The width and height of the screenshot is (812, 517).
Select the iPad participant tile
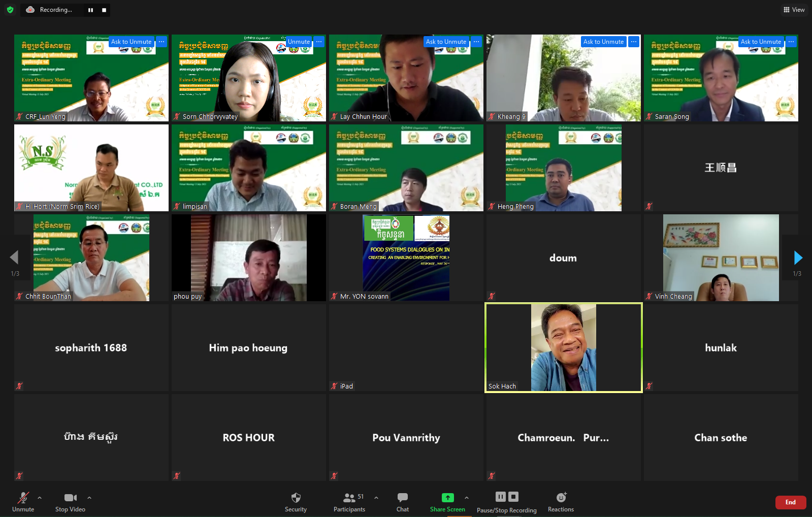[x=406, y=347]
